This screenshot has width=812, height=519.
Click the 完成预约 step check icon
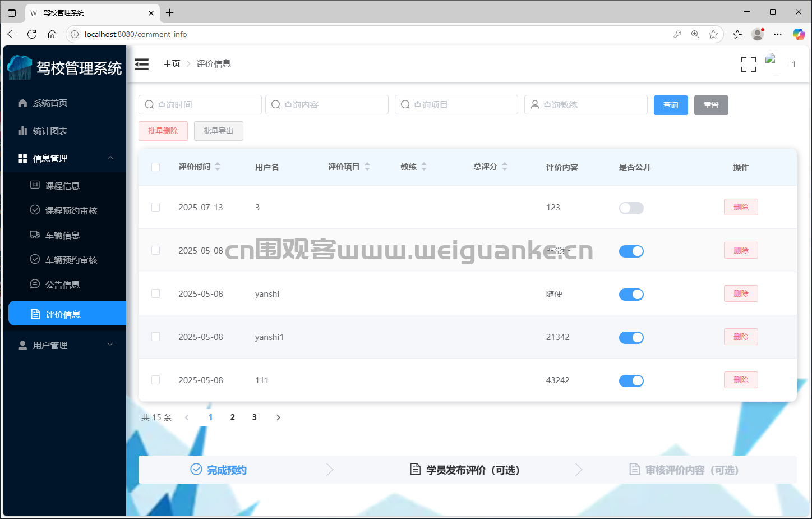click(196, 469)
